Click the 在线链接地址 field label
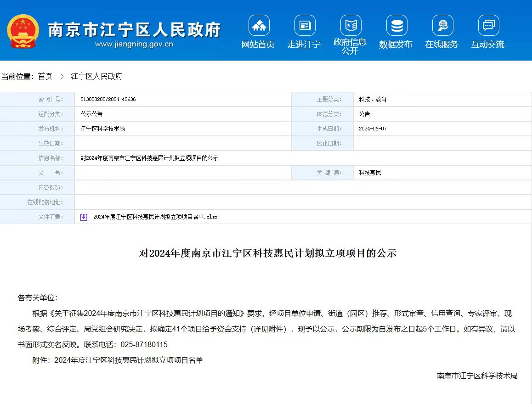The width and height of the screenshot is (532, 404). [45, 202]
